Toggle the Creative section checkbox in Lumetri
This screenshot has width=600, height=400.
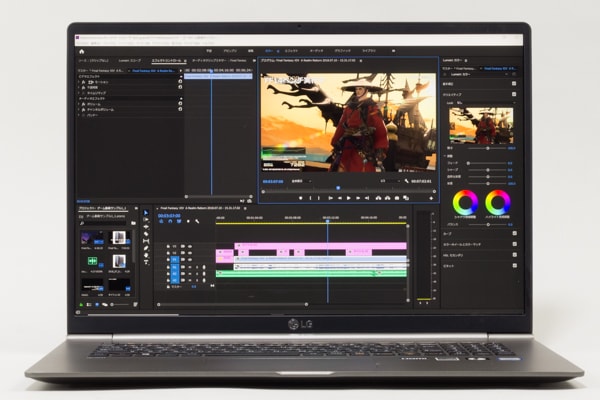tap(514, 95)
